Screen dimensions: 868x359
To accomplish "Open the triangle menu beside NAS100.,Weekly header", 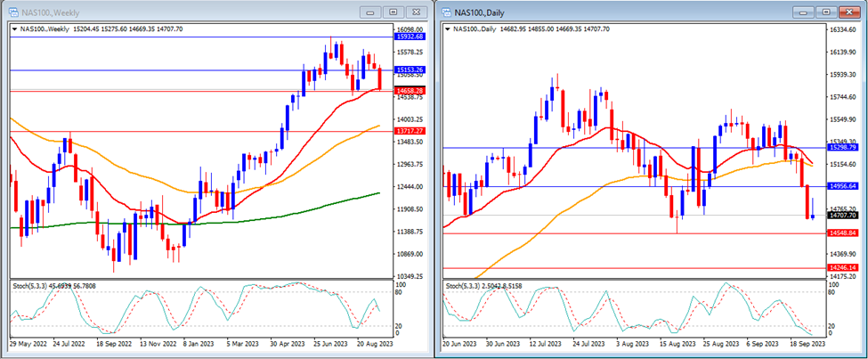I will 14,29.
